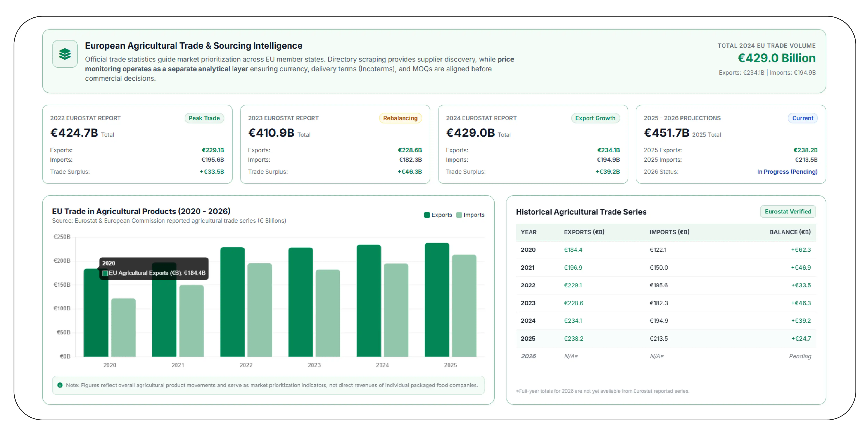Click the Historical Agricultural Trade Series title
This screenshot has width=868, height=431.
(x=581, y=212)
